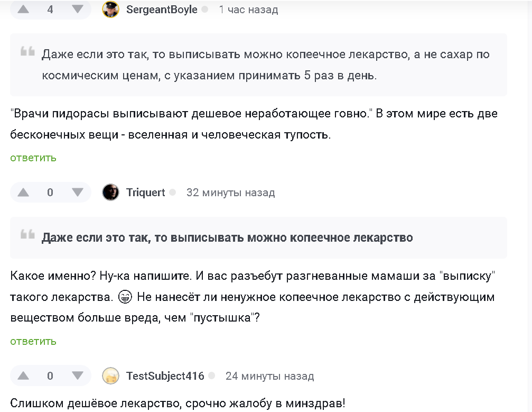The width and height of the screenshot is (532, 412).
Task: Open Triquert's avatar profile picture
Action: click(110, 192)
